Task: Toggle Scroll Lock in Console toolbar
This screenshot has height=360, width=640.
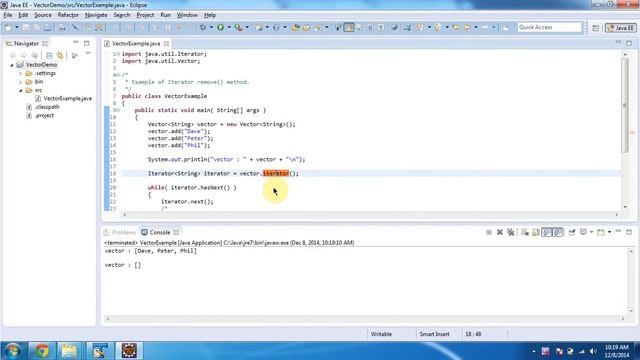Action: pyautogui.click(x=536, y=232)
